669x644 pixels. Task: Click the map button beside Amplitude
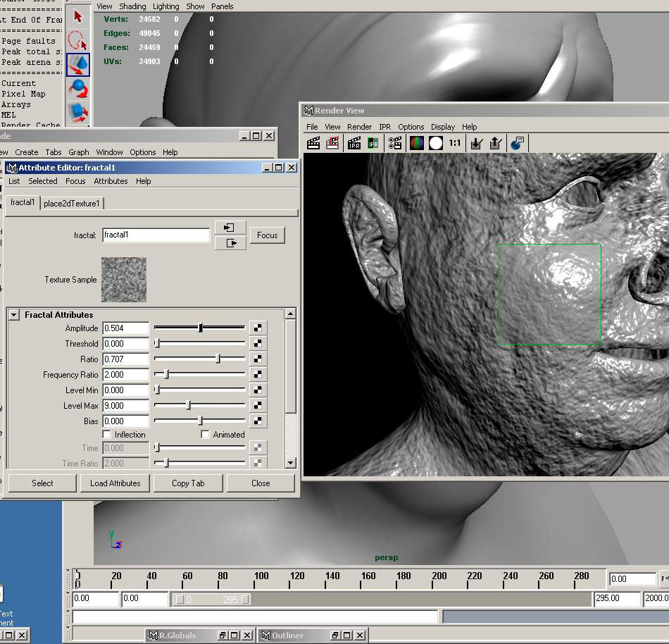click(x=258, y=328)
